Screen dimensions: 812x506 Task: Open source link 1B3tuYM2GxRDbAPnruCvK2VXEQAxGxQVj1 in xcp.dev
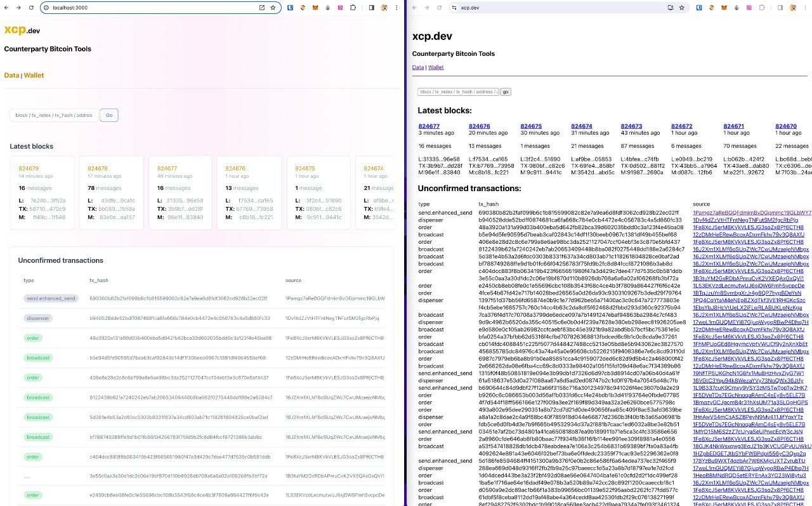click(749, 278)
